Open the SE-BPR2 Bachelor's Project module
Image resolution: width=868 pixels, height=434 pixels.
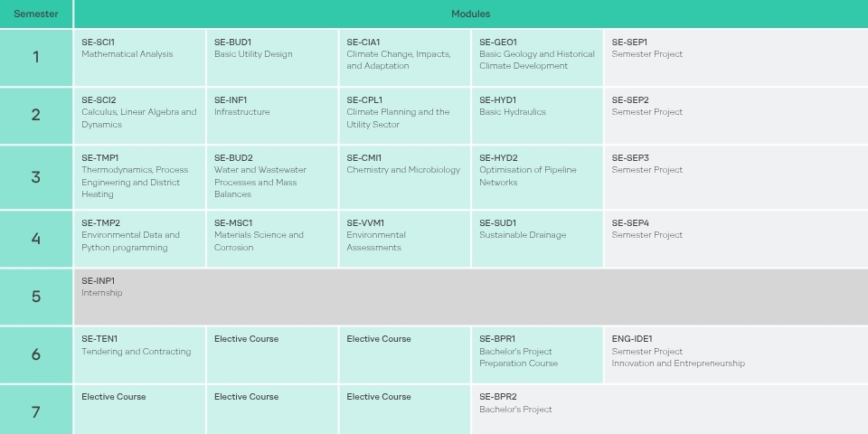tap(670, 410)
